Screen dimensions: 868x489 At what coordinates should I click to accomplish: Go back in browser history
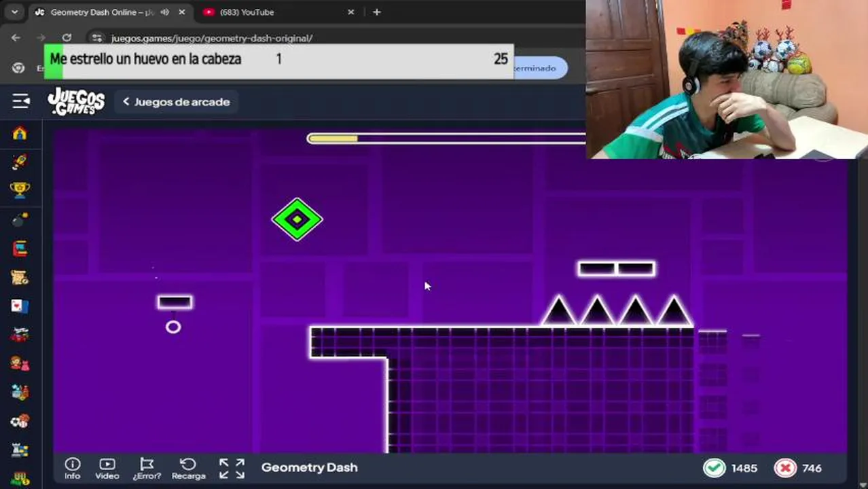pyautogui.click(x=16, y=38)
